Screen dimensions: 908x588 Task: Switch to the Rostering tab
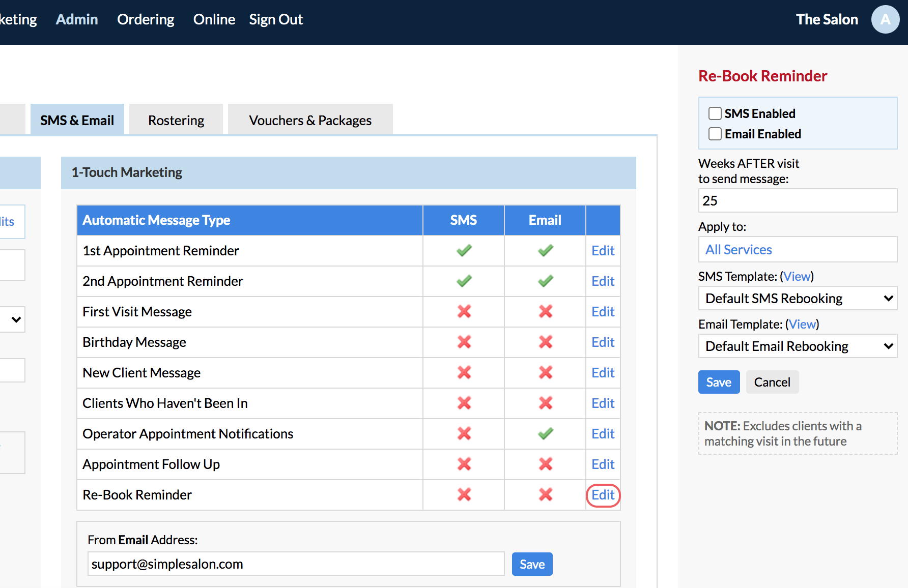click(x=176, y=121)
